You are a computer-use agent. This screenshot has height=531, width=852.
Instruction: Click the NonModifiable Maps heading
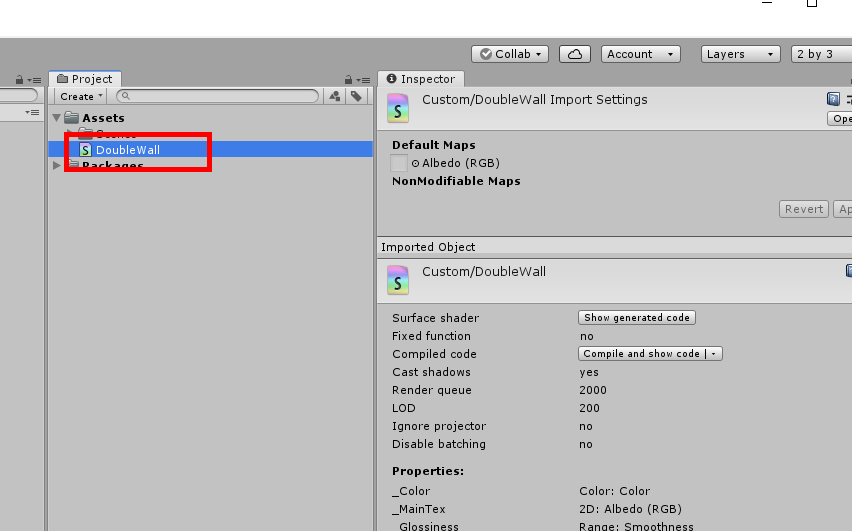(456, 181)
